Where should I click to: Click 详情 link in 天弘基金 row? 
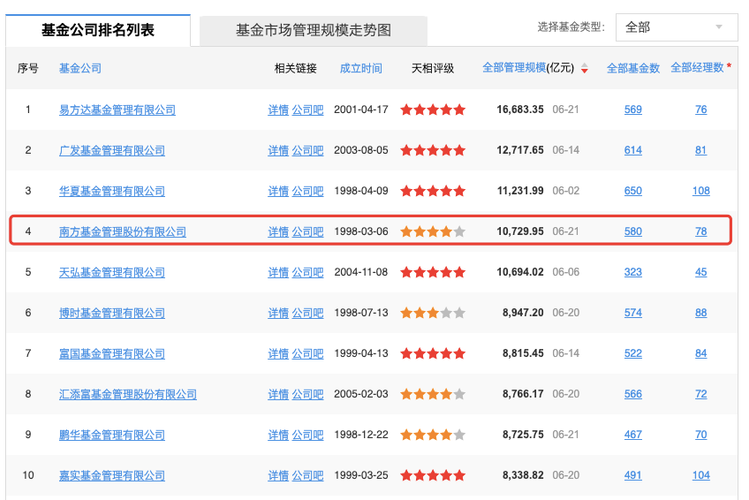[278, 272]
